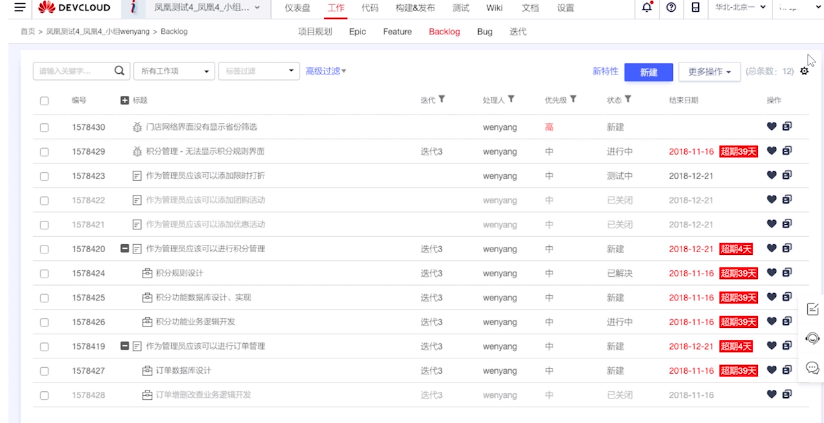824x423 pixels.
Task: Filter the 优先级 column
Action: coord(573,99)
